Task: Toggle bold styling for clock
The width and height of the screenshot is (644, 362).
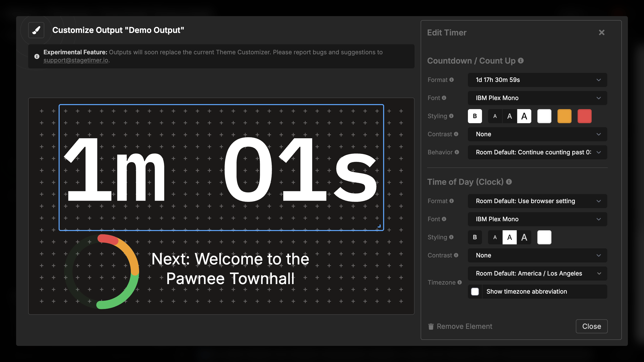Action: (x=475, y=237)
